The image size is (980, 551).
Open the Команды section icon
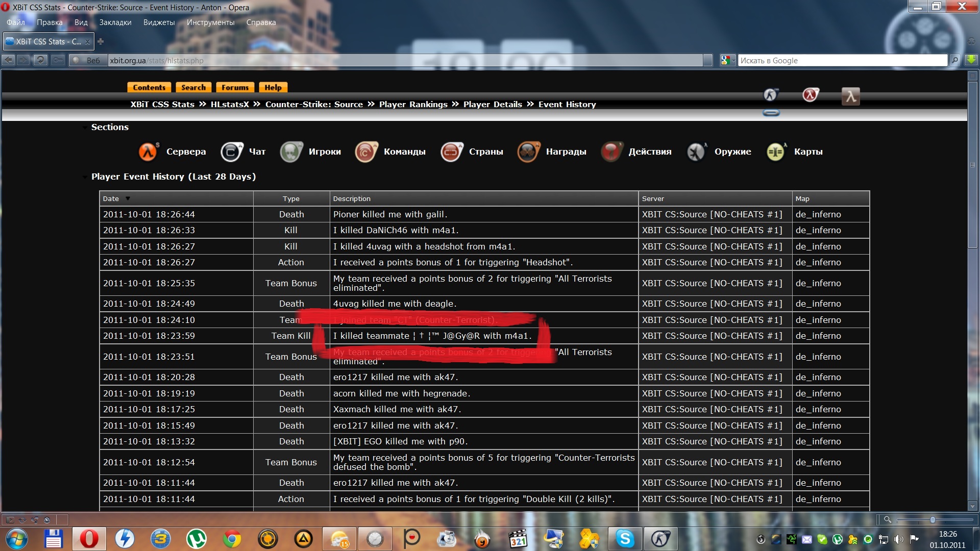tap(366, 152)
